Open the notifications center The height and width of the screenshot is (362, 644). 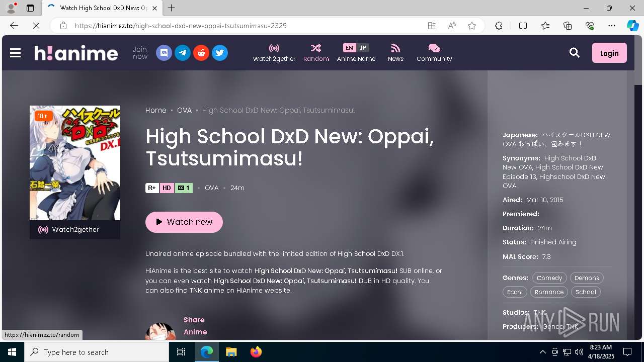pos(627,352)
